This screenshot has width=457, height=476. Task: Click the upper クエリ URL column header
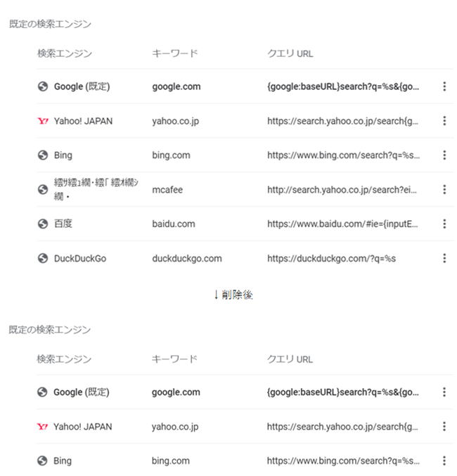click(x=290, y=53)
